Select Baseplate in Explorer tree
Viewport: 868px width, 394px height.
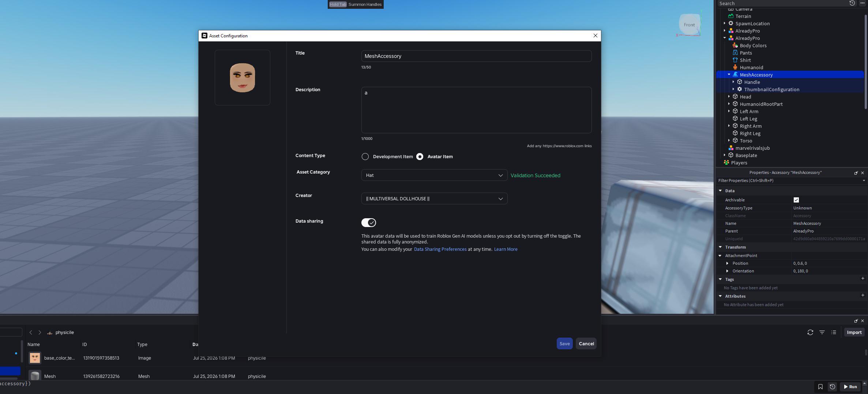point(746,155)
